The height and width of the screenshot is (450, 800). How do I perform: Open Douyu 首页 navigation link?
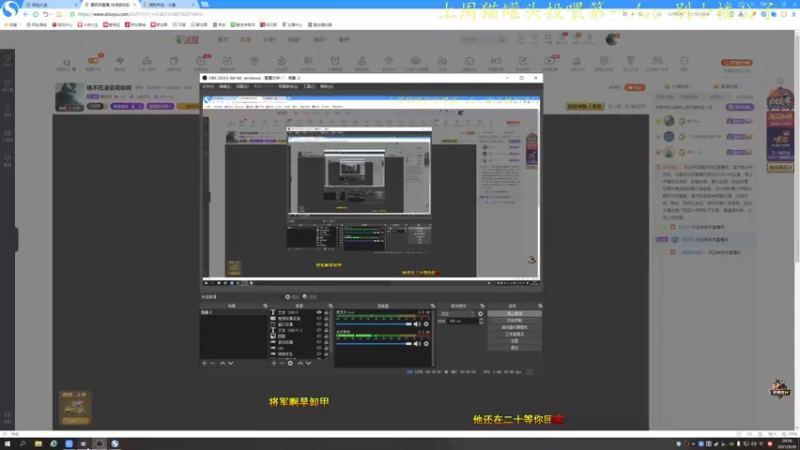pyautogui.click(x=223, y=39)
